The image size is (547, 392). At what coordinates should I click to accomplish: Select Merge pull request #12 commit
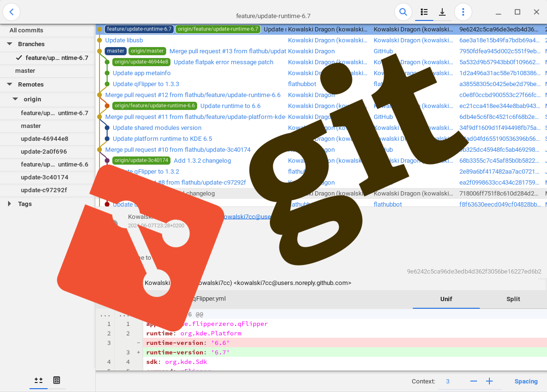[193, 95]
